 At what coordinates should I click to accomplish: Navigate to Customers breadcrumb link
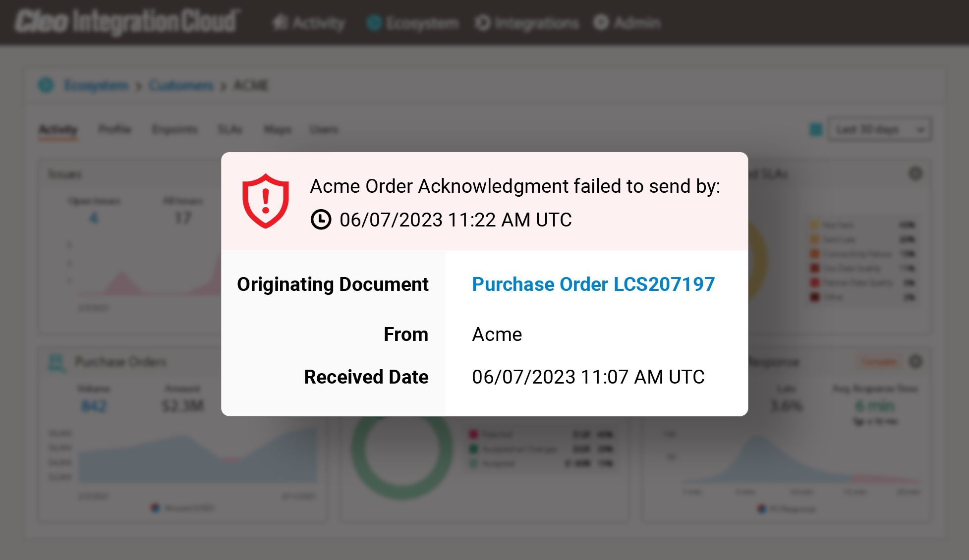coord(181,85)
